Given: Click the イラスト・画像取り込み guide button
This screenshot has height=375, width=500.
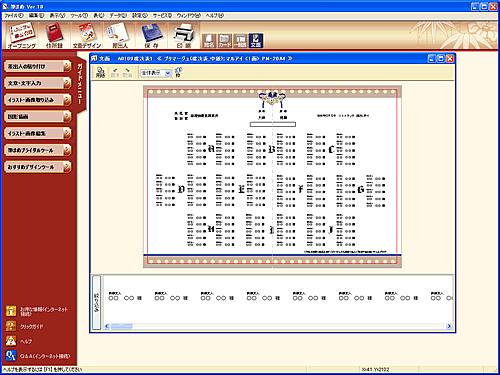Looking at the screenshot, I should pos(38,100).
